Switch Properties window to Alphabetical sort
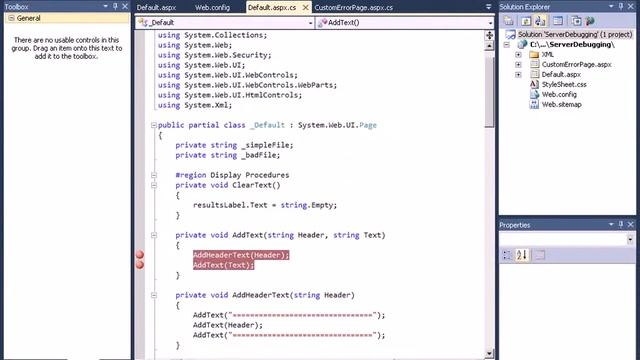 click(x=522, y=255)
